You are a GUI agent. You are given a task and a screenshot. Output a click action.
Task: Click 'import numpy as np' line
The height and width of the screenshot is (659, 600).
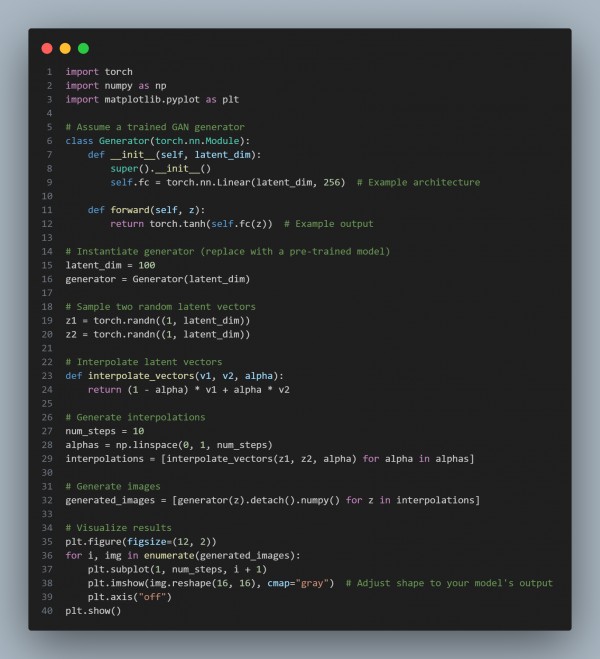116,86
